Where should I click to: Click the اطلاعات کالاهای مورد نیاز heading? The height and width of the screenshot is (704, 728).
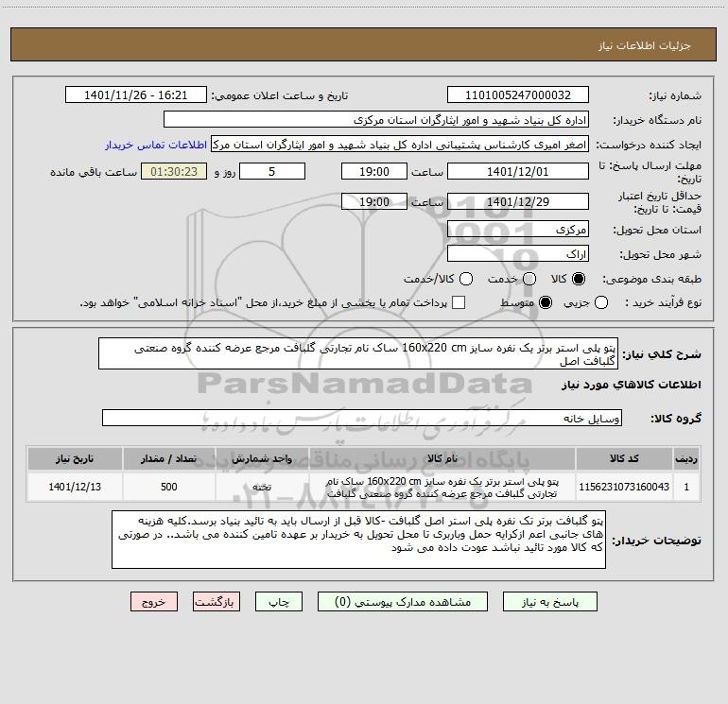pos(632,385)
